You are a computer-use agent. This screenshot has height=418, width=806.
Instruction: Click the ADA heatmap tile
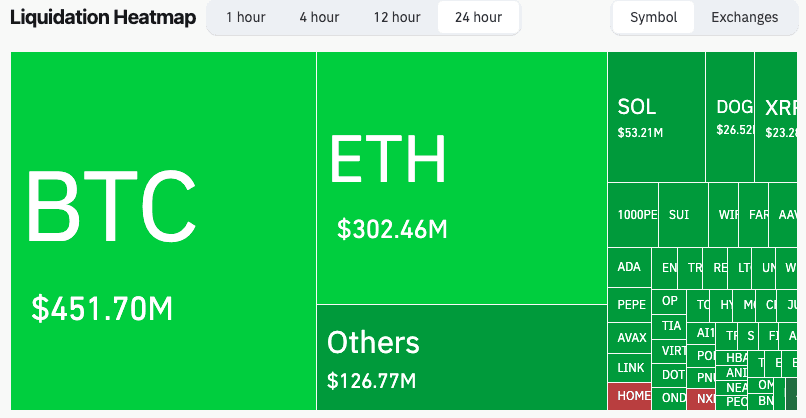(630, 267)
